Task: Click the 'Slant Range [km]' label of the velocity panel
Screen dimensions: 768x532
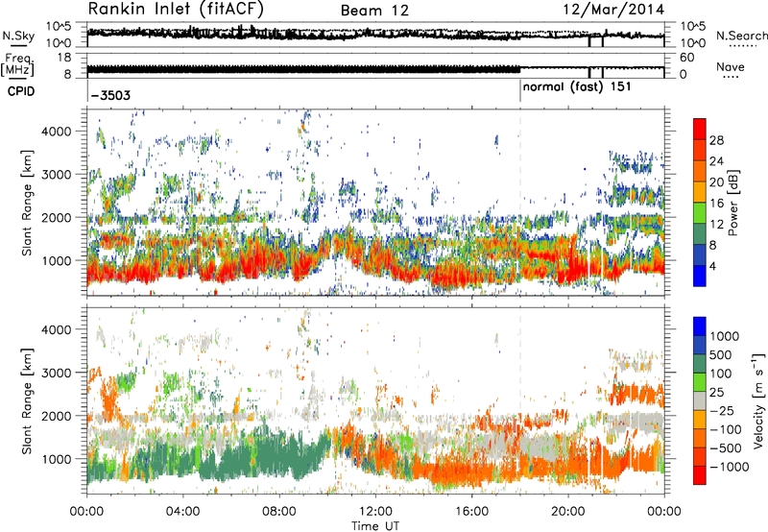Action: [x=27, y=400]
